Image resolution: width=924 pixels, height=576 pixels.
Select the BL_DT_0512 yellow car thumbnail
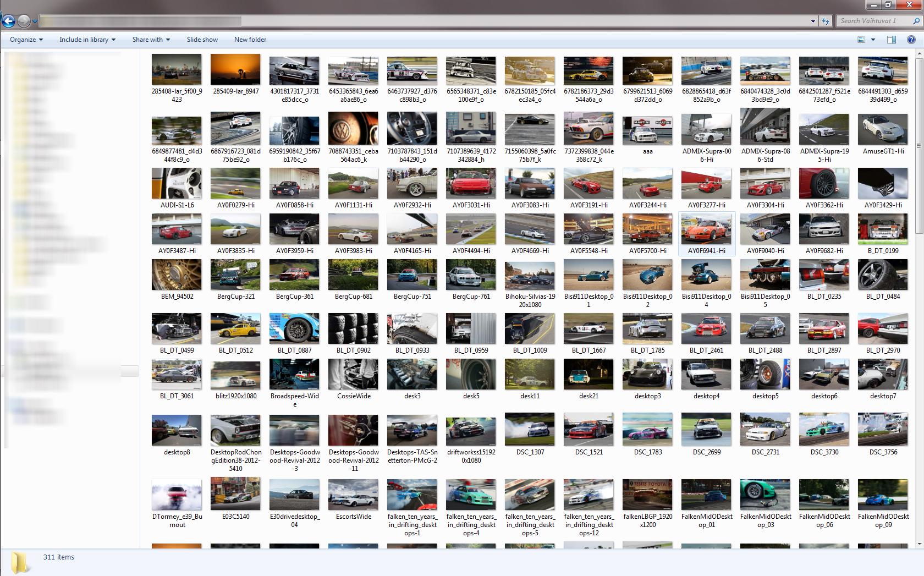click(x=235, y=328)
